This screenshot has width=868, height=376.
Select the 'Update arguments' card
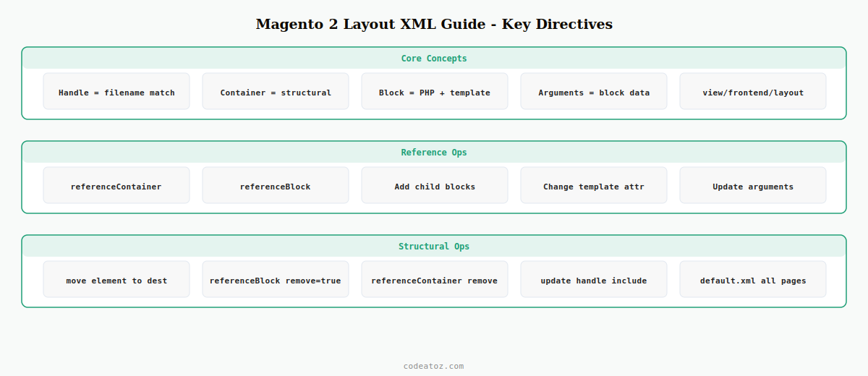point(753,185)
